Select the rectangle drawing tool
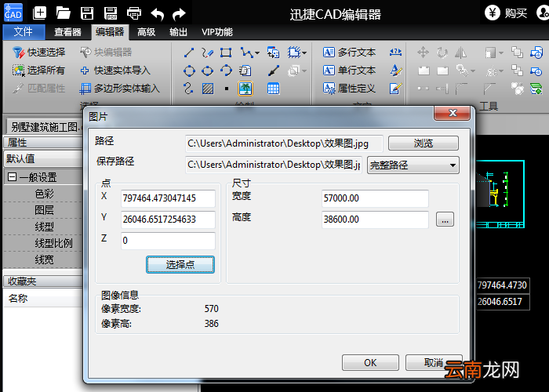This screenshot has height=392, width=549. (x=226, y=53)
